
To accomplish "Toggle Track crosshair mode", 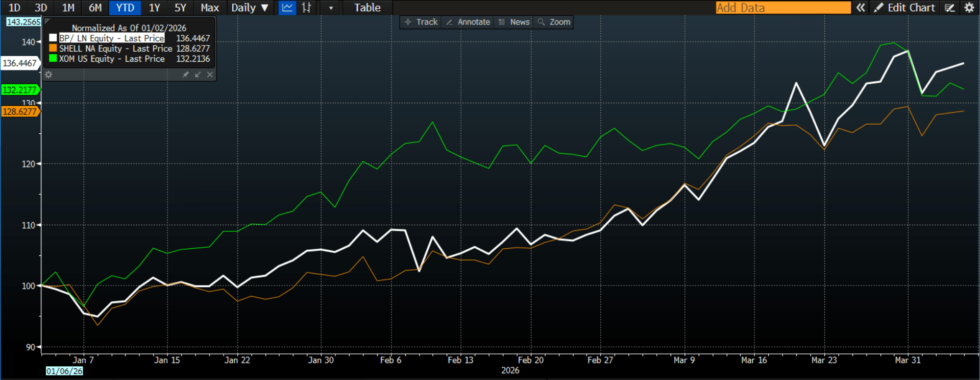I will pos(421,22).
